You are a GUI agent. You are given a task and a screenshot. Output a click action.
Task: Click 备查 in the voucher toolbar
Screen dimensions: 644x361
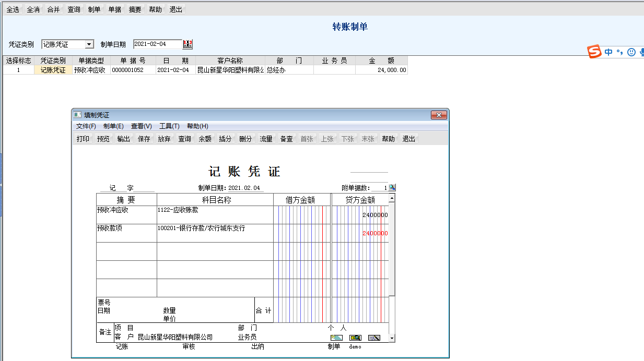pyautogui.click(x=287, y=139)
